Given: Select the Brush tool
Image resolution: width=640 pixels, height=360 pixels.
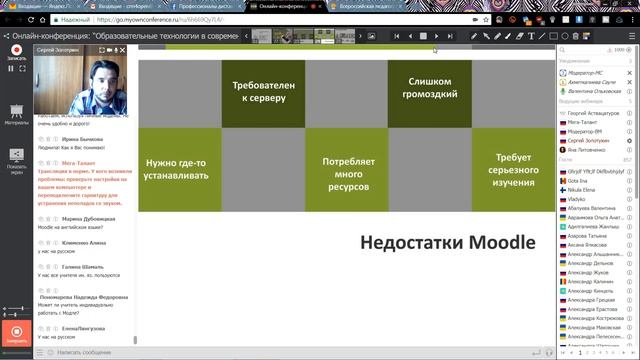Looking at the screenshot, I should tap(508, 36).
